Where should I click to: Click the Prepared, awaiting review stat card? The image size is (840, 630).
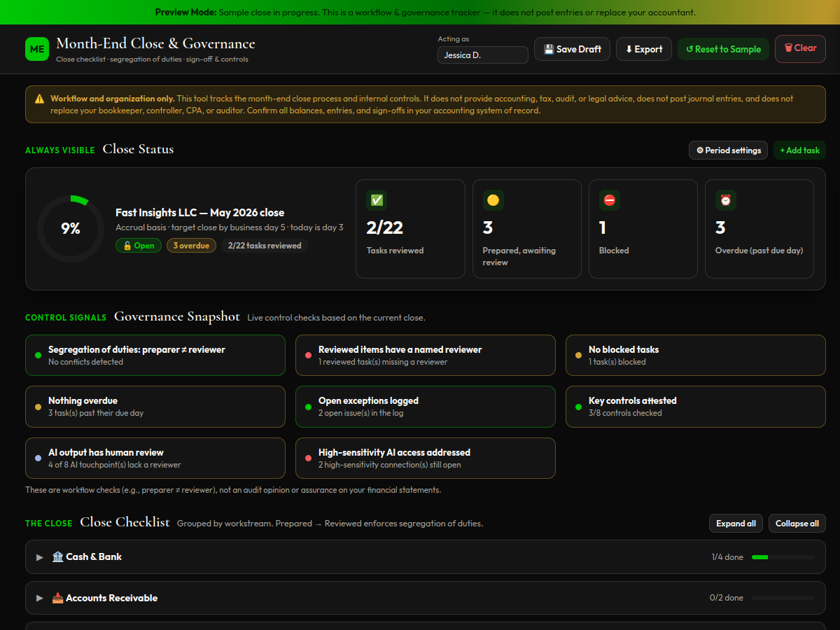click(527, 229)
